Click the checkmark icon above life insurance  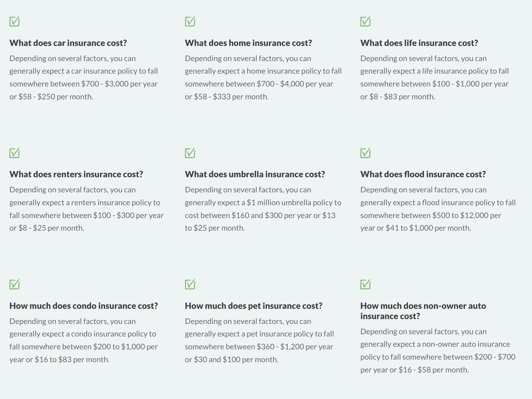[x=366, y=21]
